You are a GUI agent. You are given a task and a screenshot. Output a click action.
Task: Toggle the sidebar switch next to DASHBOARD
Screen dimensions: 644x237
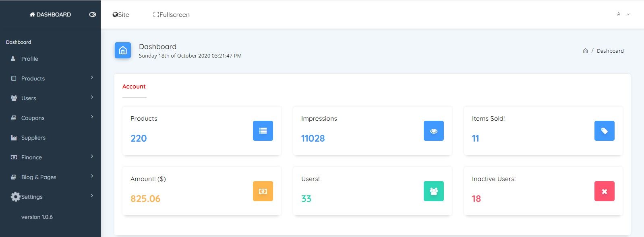93,14
